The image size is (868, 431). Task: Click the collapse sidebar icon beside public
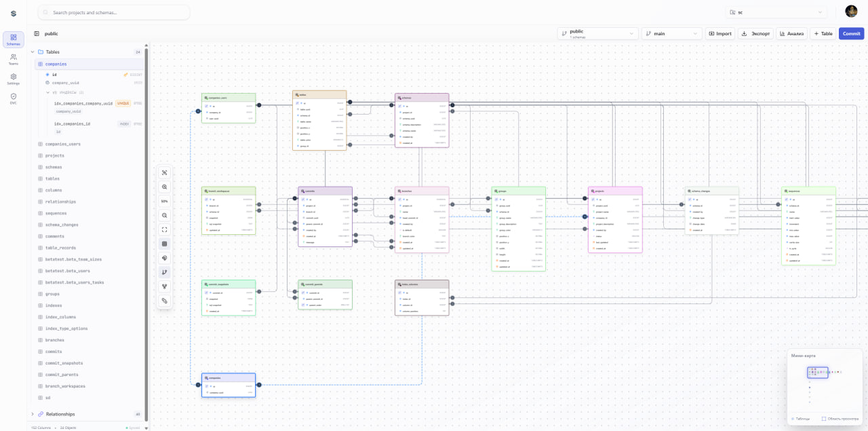37,33
